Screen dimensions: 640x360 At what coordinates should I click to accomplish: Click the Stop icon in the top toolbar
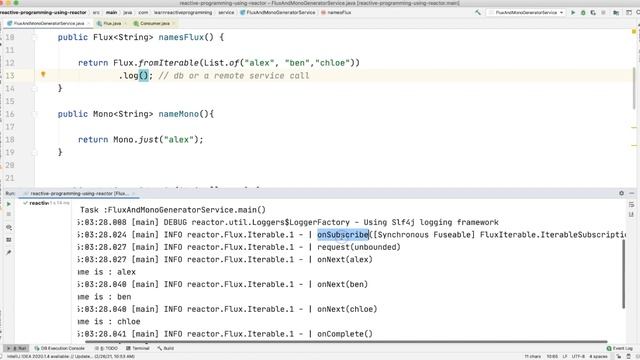coord(603,13)
